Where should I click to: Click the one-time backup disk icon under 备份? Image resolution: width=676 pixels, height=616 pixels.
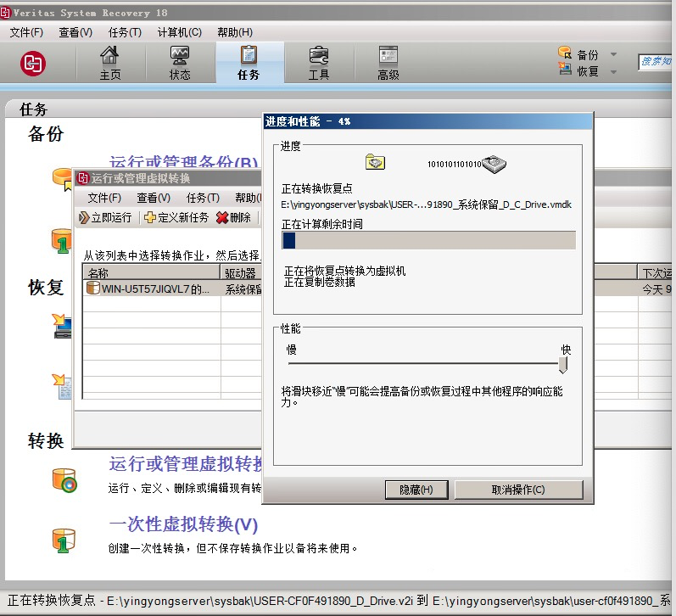(62, 241)
